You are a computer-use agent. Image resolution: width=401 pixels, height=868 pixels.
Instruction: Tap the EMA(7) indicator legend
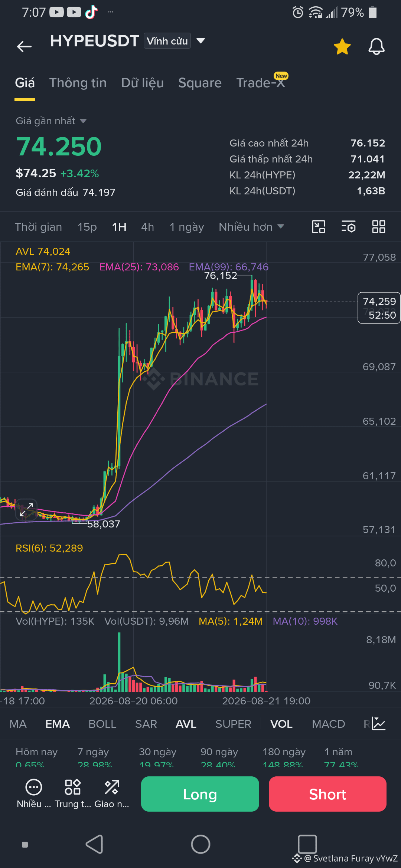click(52, 267)
